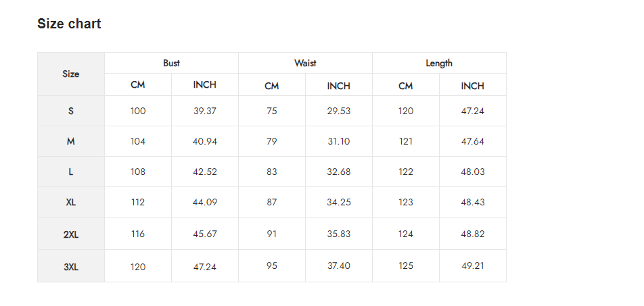Select the 2XL size row label
The height and width of the screenshot is (306, 644).
tap(71, 234)
